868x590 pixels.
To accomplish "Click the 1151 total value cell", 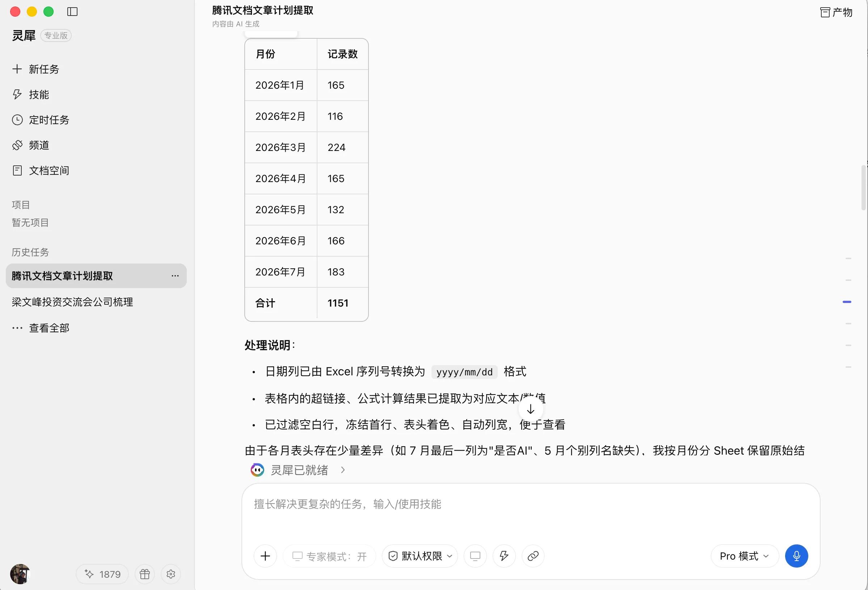I will click(x=342, y=303).
